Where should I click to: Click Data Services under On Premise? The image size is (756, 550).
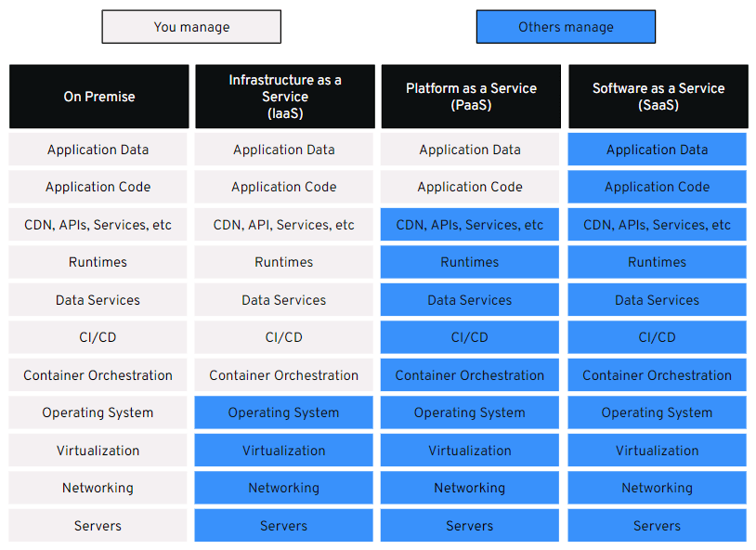(98, 299)
